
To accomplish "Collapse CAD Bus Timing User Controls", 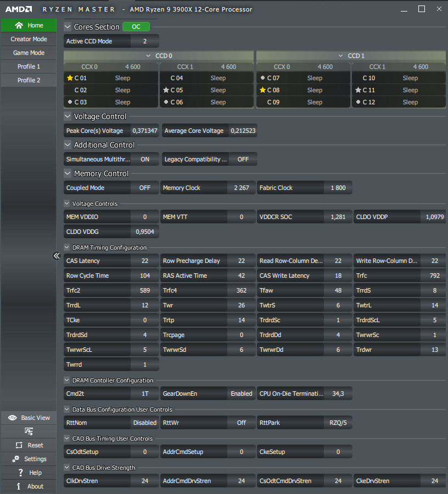I will pyautogui.click(x=67, y=438).
